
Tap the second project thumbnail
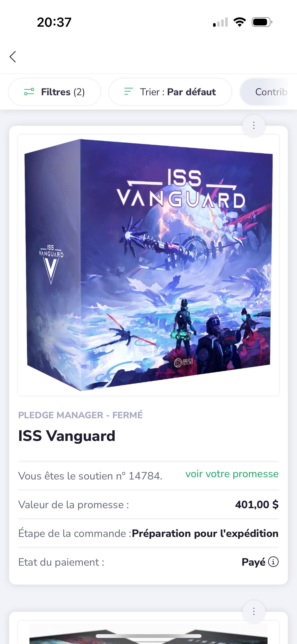coord(148,632)
